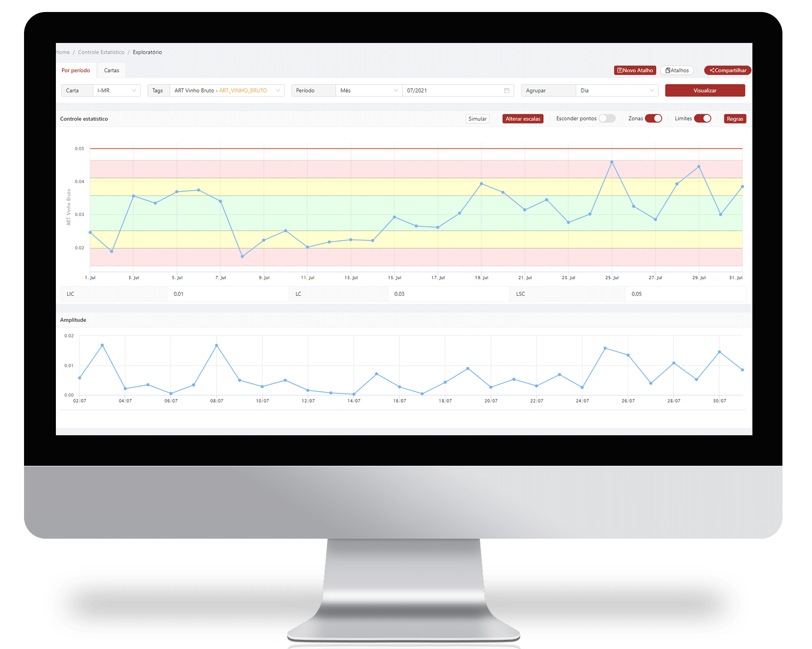Open the Carta I-MR dropdown
Image resolution: width=812 pixels, height=649 pixels.
(x=117, y=90)
